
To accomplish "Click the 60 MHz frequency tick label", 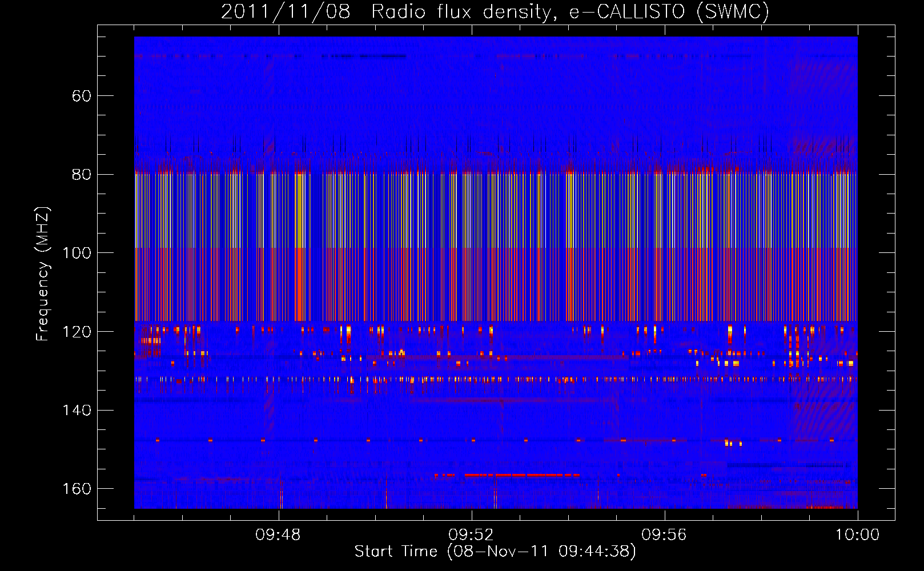I will tap(82, 96).
